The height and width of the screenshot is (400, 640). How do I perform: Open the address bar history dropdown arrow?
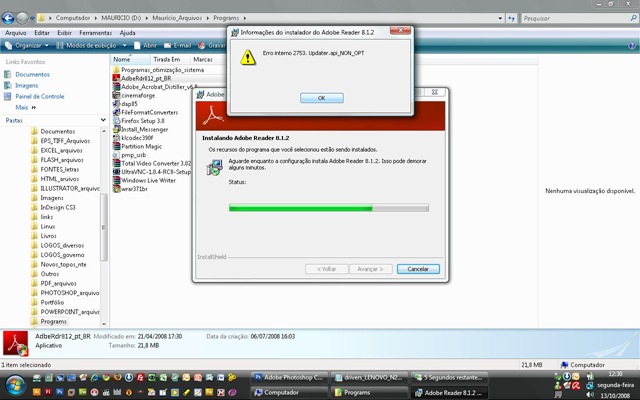500,18
